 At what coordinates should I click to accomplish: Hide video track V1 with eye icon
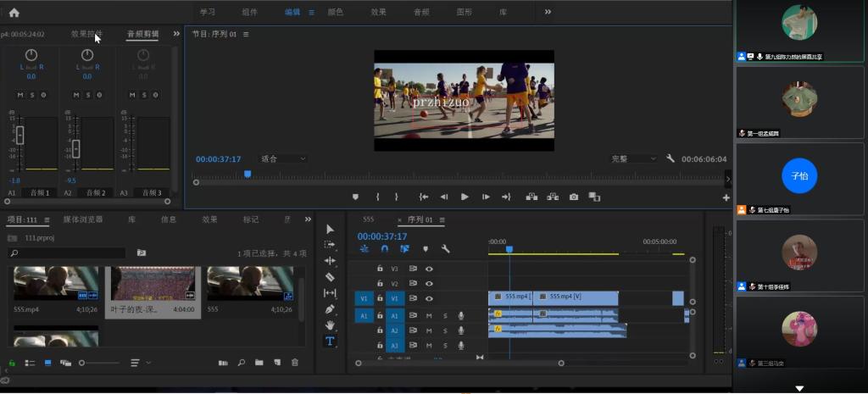(x=429, y=298)
